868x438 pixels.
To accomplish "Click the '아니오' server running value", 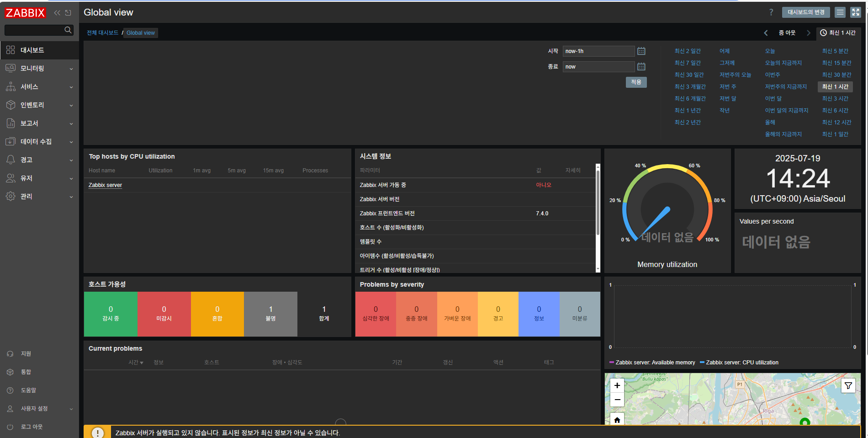I will [x=544, y=185].
